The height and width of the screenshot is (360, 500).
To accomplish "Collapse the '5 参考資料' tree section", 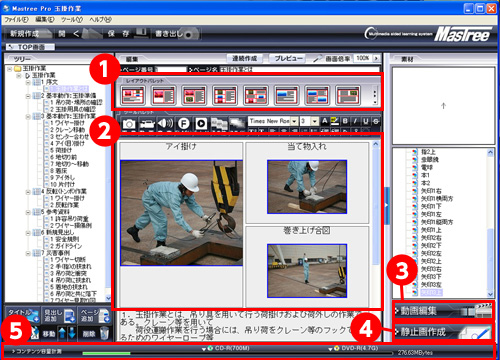I will pos(29,212).
